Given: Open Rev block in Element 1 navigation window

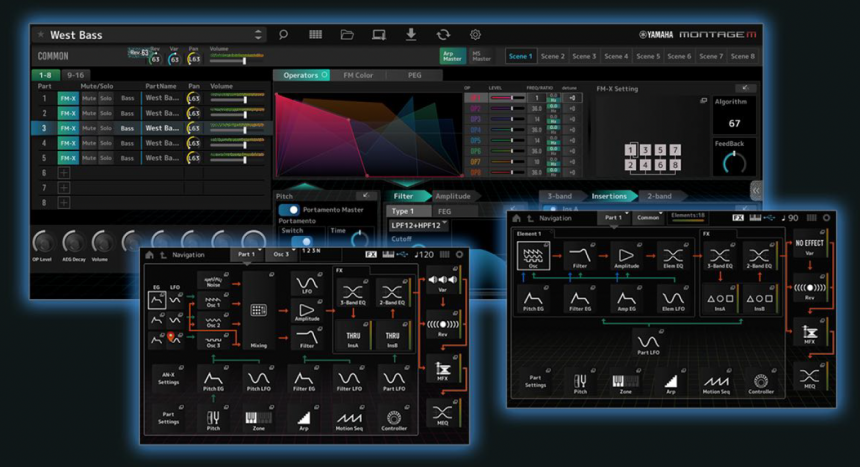Looking at the screenshot, I should point(810,289).
